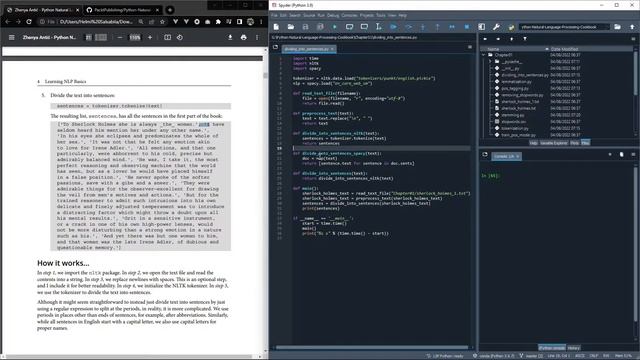Open browser three-dot menu
The height and width of the screenshot is (360, 640).
[x=261, y=22]
